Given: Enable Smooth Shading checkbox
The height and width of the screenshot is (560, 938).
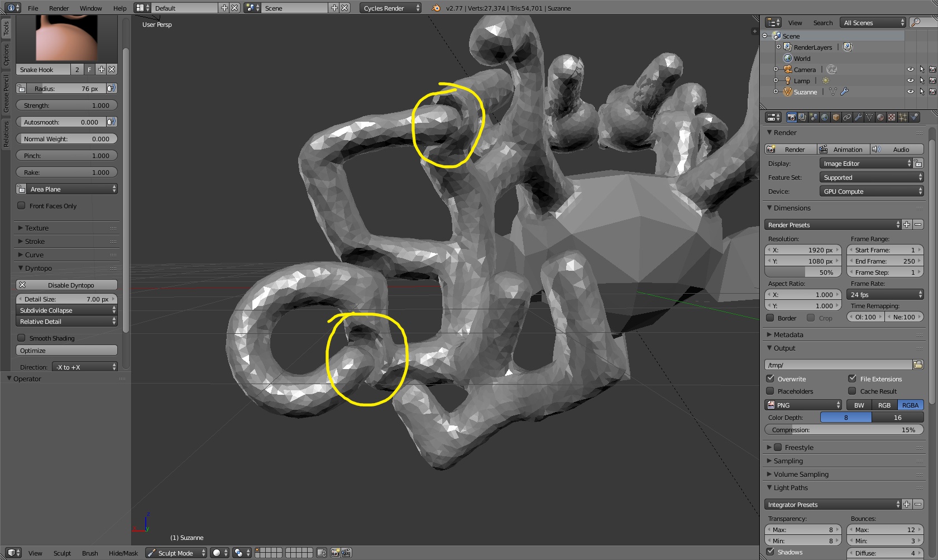Looking at the screenshot, I should pos(21,338).
